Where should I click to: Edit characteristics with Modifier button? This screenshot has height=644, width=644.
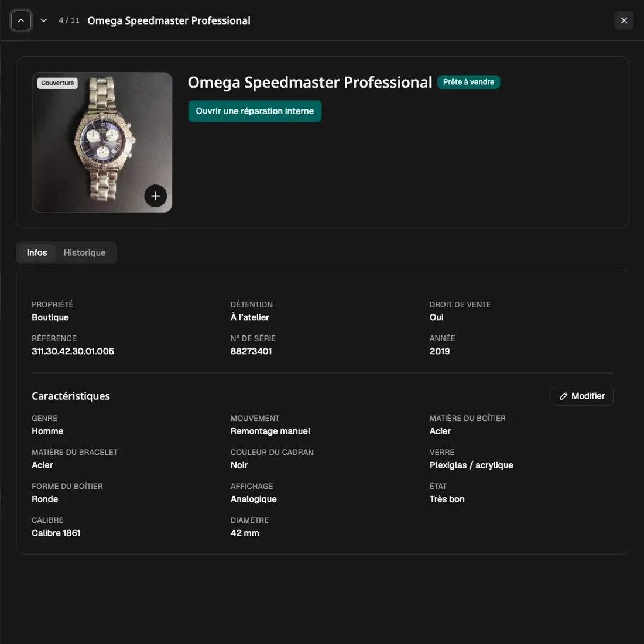581,396
